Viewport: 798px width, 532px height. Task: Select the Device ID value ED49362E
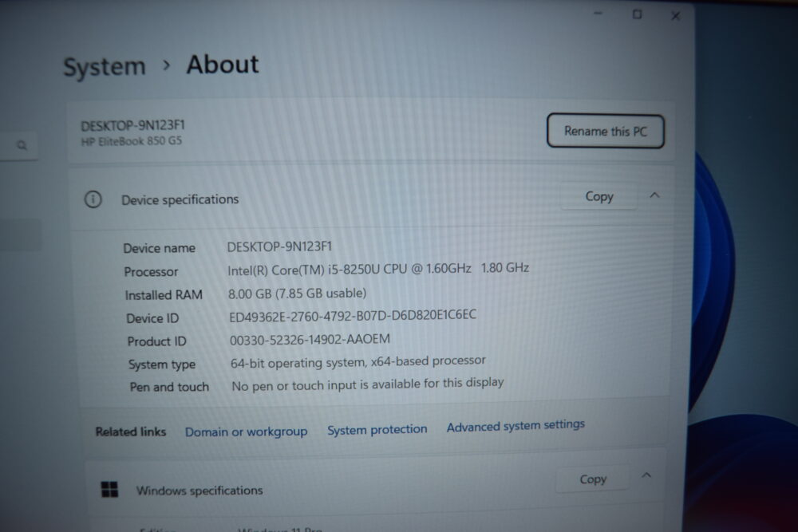coord(353,316)
